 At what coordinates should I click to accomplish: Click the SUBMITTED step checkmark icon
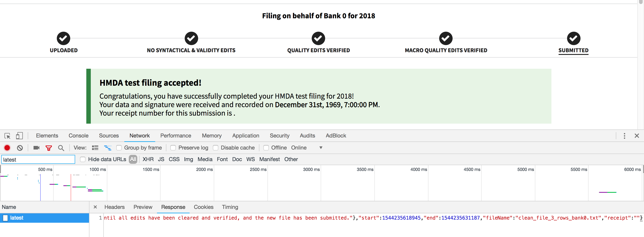point(574,38)
